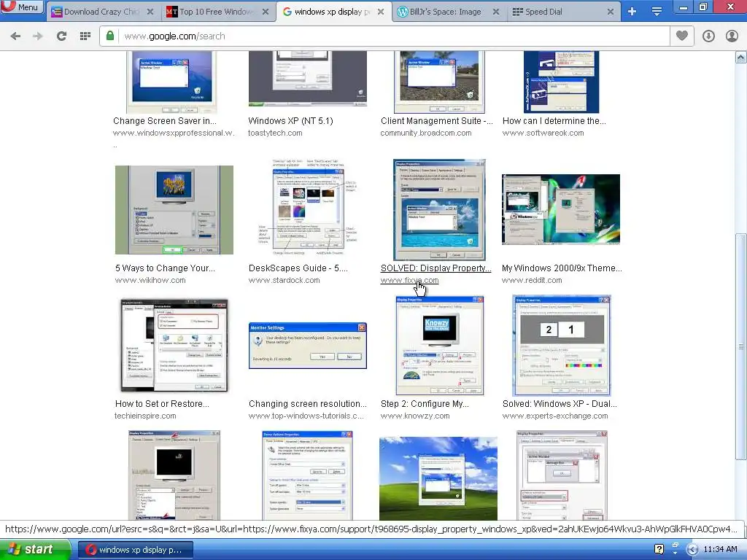The image size is (747, 560).
Task: Close the Top 10 Free Windows tab
Action: point(266,12)
